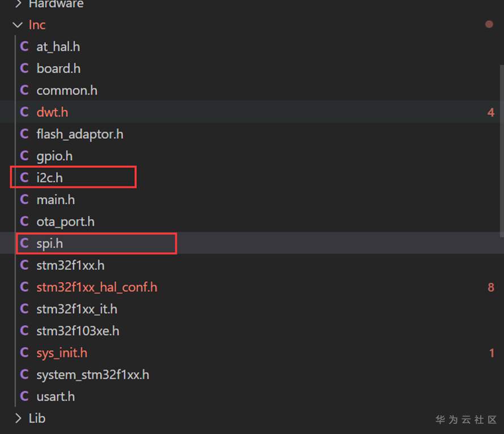Click the C icon next to main.h

(24, 200)
